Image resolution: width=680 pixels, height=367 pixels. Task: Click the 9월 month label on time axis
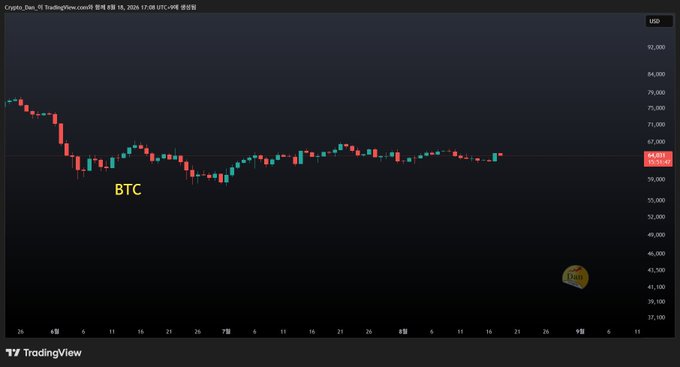click(580, 331)
